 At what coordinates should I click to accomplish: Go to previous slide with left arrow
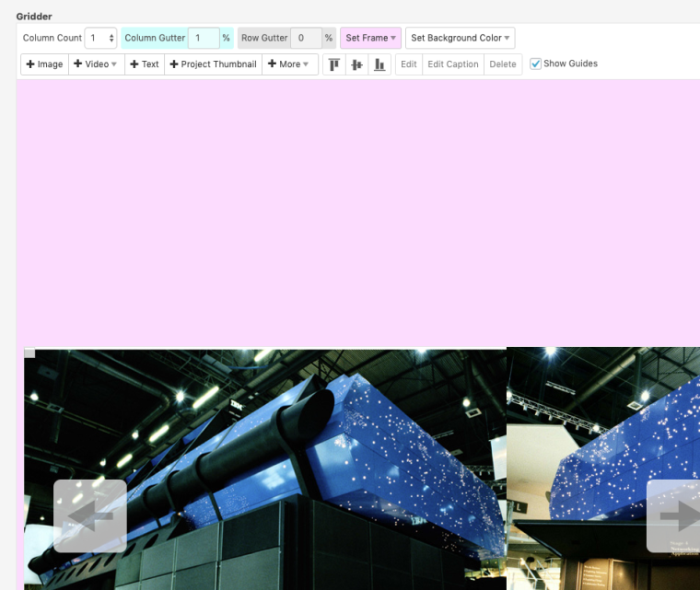coord(89,516)
